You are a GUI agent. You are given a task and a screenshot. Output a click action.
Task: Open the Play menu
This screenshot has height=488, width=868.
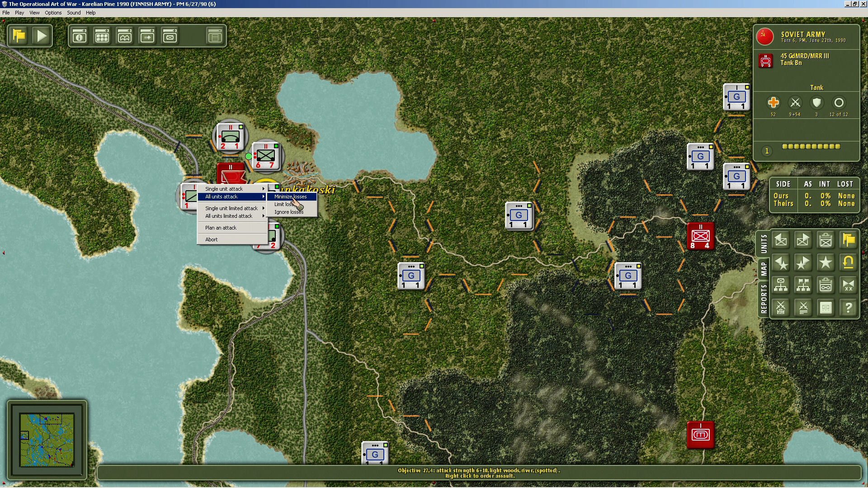19,13
